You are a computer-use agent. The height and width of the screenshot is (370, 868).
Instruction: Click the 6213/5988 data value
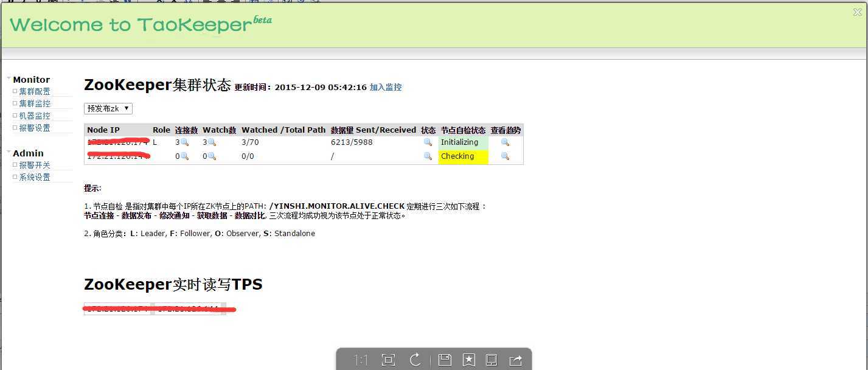coord(352,142)
